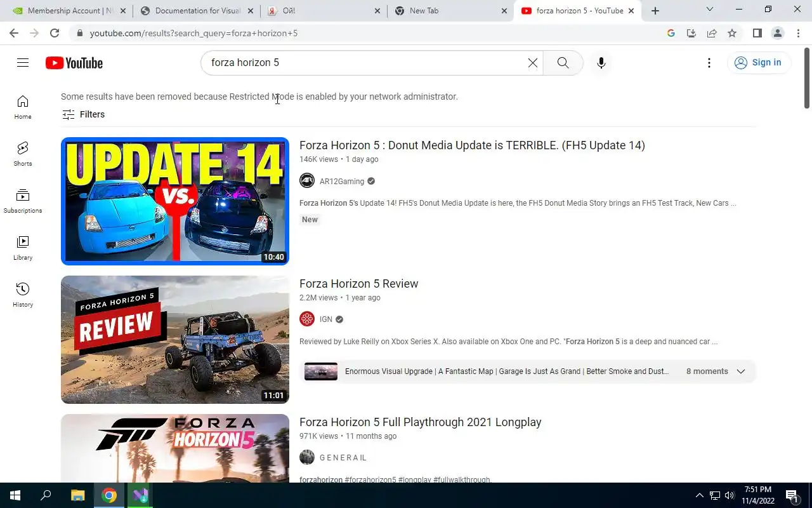Open Chrome's three-dot menu
This screenshot has height=508, width=812.
[798, 33]
